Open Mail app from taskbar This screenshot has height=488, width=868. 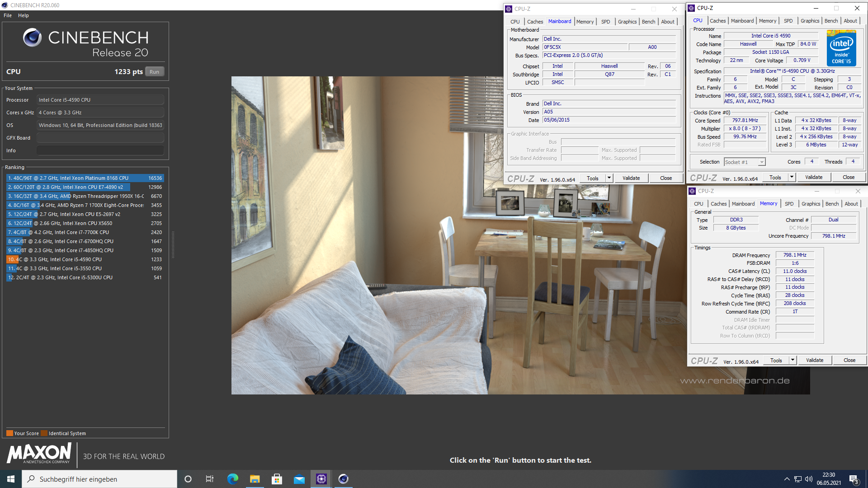pos(299,479)
